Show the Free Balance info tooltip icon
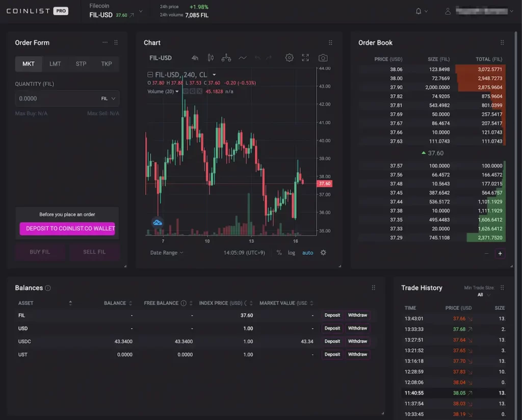The height and width of the screenshot is (420, 522). 184,303
